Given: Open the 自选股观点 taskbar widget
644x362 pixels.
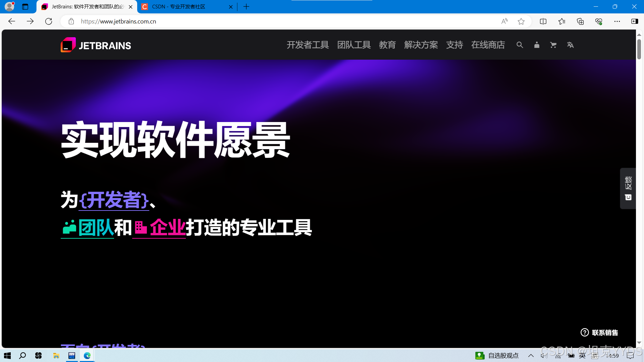Looking at the screenshot, I should [497, 356].
